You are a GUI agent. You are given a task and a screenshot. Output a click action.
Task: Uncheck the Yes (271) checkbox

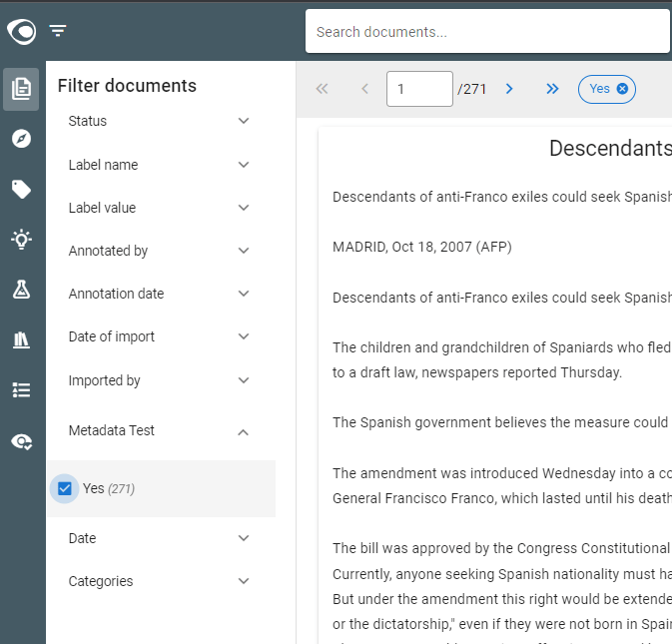coord(64,488)
